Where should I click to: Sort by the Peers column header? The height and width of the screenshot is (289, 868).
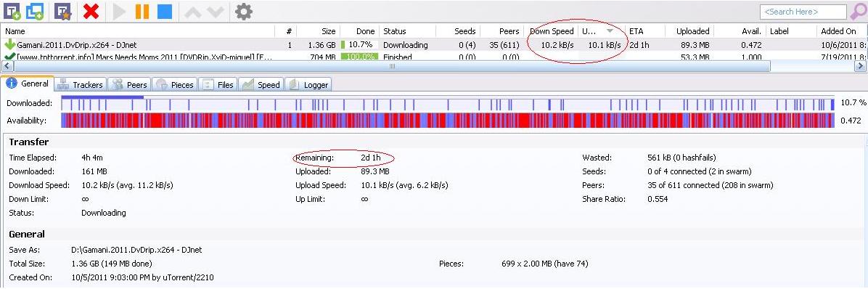coord(502,31)
